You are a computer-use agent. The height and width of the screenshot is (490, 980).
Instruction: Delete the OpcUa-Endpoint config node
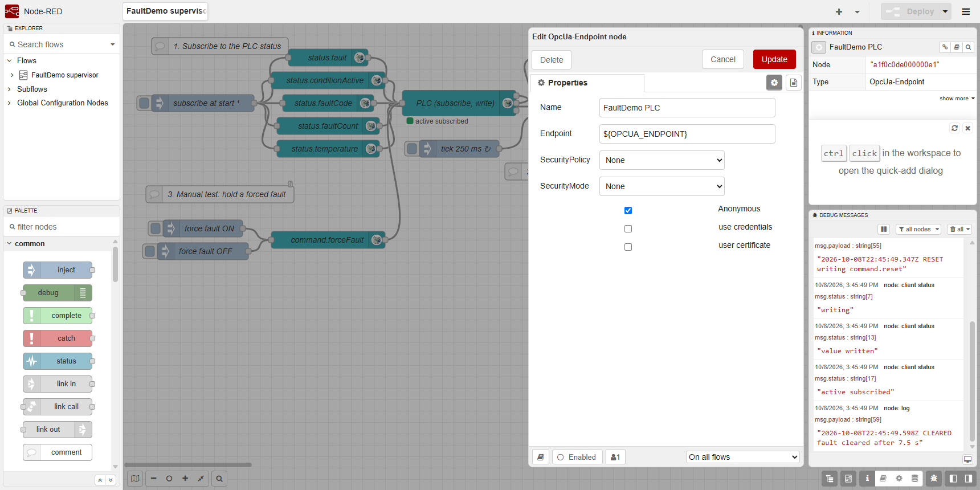(552, 60)
